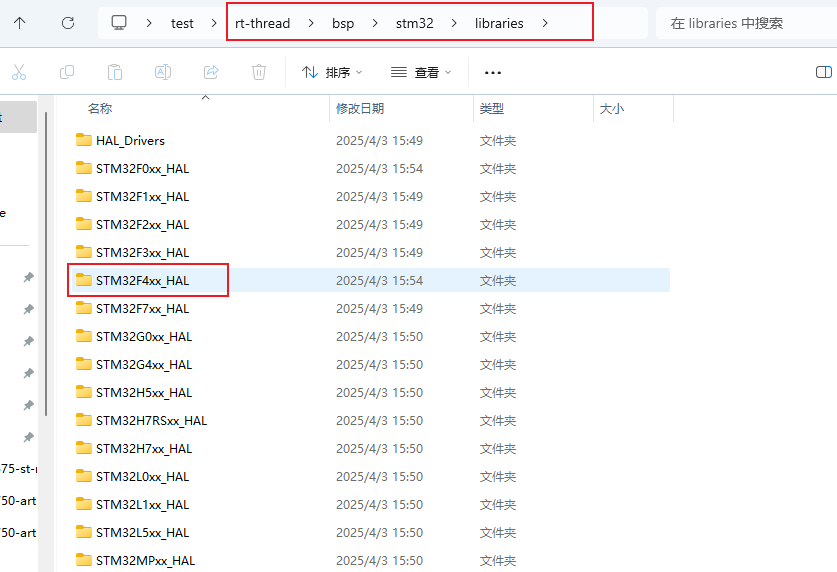Screen dimensions: 837x572
Task: Click the Cut scissors icon
Action: click(19, 72)
